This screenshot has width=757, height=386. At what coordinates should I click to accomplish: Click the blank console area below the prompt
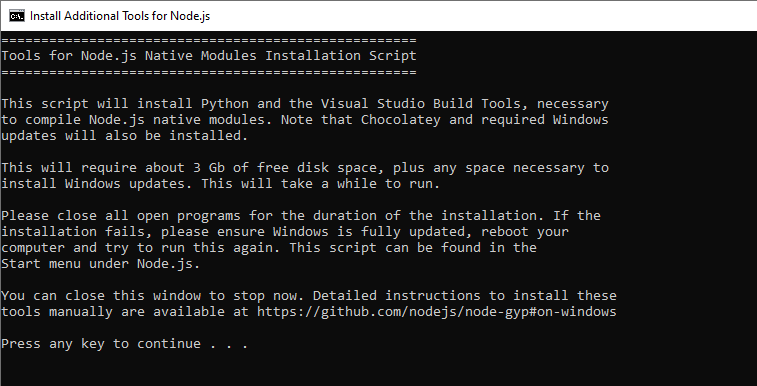click(x=378, y=369)
